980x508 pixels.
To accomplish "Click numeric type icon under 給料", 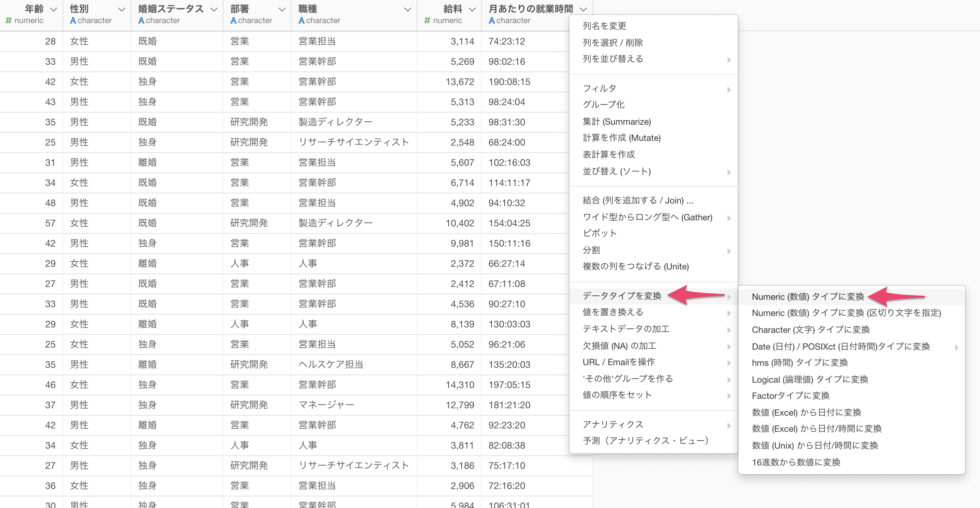I will [427, 21].
